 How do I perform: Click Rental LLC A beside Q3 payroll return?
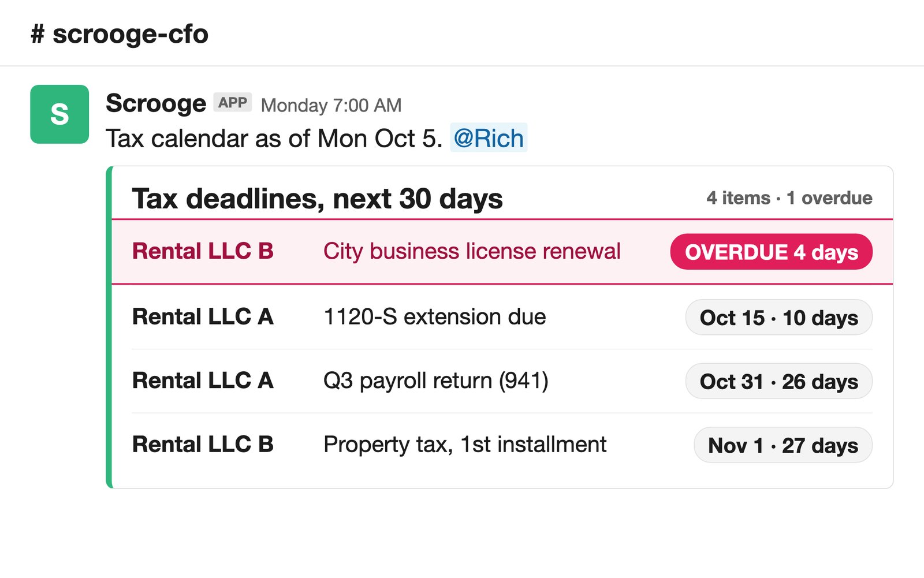[203, 381]
